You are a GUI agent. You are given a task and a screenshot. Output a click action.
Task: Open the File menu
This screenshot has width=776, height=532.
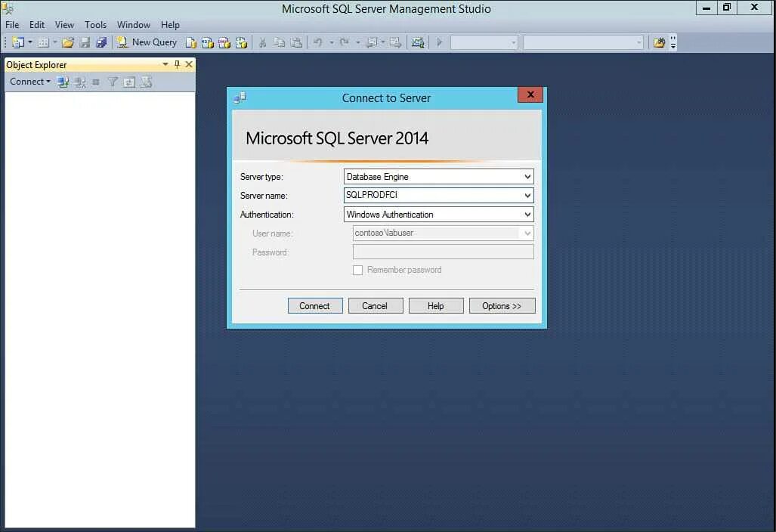12,25
